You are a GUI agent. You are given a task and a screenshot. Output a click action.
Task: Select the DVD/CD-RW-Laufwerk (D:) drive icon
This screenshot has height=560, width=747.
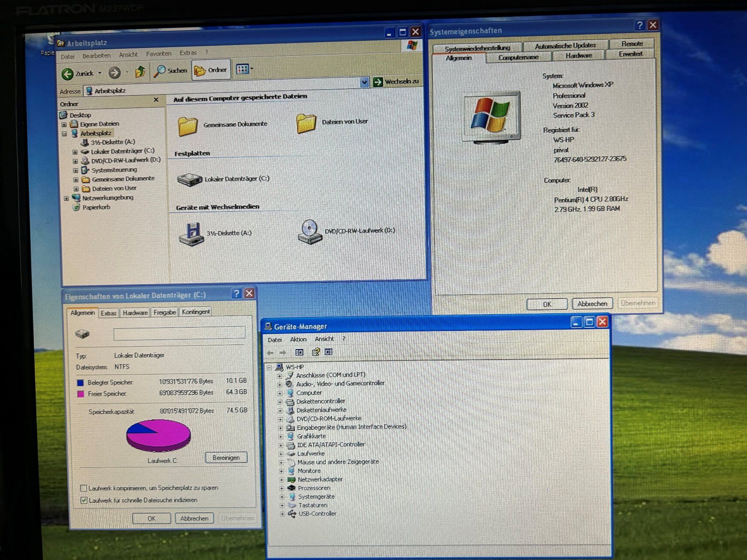tap(310, 231)
